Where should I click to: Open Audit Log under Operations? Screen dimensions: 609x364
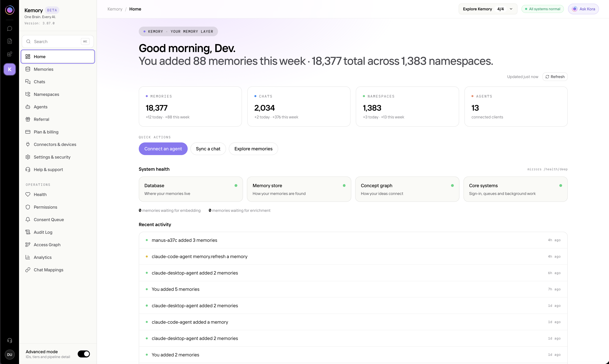click(58, 232)
